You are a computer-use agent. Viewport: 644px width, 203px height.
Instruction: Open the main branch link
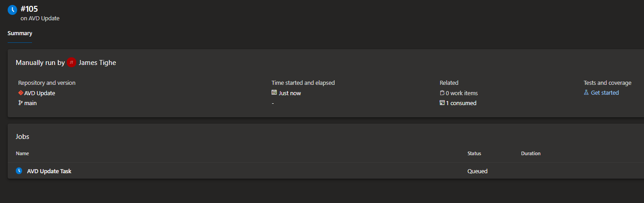pos(31,103)
